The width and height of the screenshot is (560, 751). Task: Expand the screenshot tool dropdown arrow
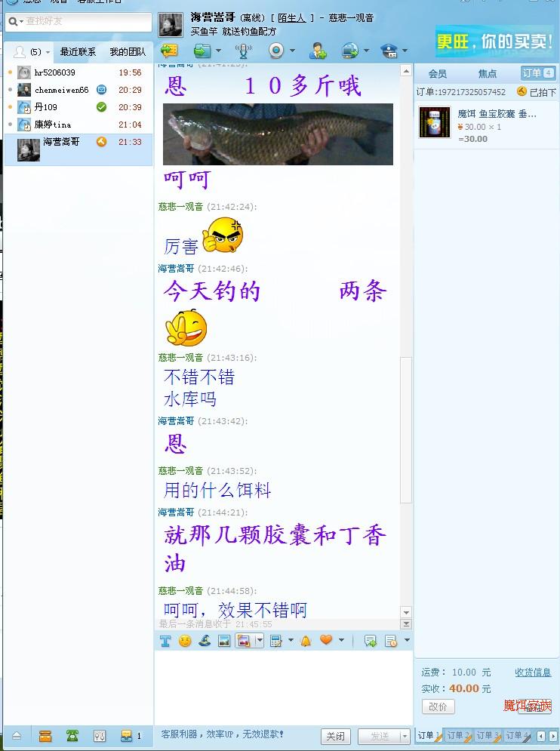(x=260, y=641)
